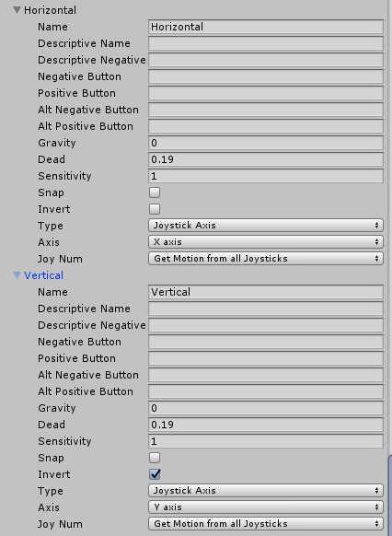The width and height of the screenshot is (392, 536).
Task: Open Horizontal Type dropdown showing Joystick Axis
Action: coord(266,226)
